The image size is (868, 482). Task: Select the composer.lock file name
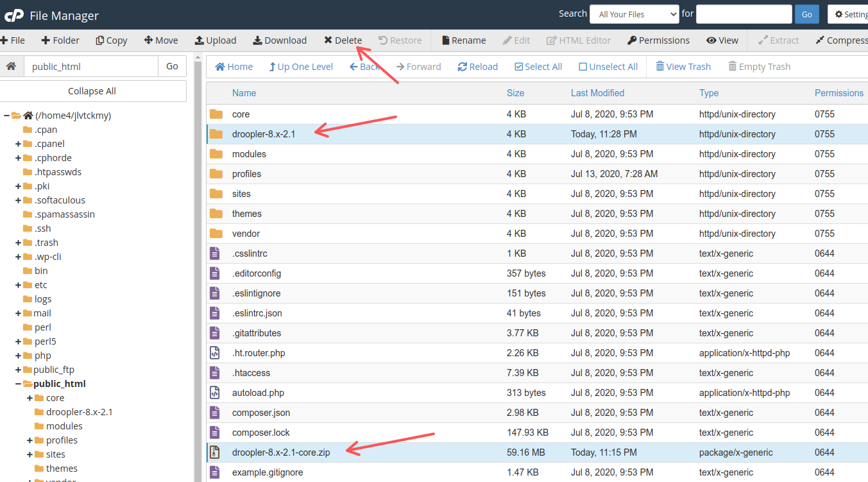(x=260, y=433)
